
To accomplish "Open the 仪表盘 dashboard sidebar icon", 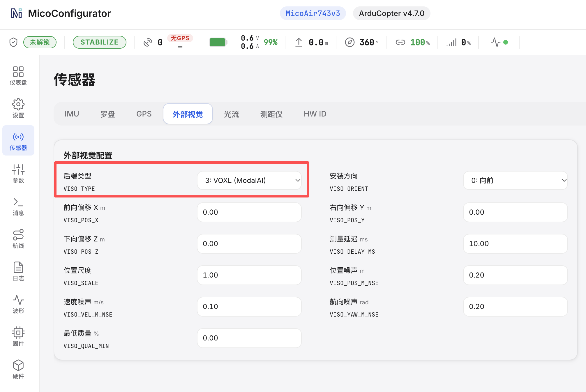I will [18, 76].
